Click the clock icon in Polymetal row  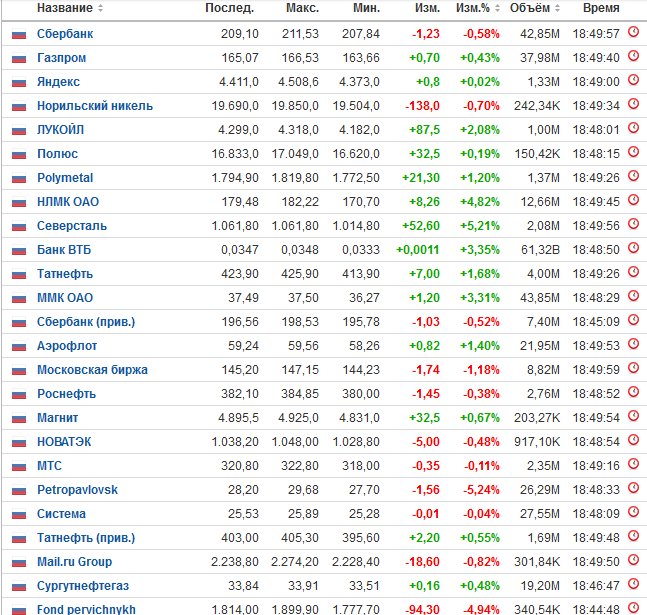pyautogui.click(x=633, y=176)
